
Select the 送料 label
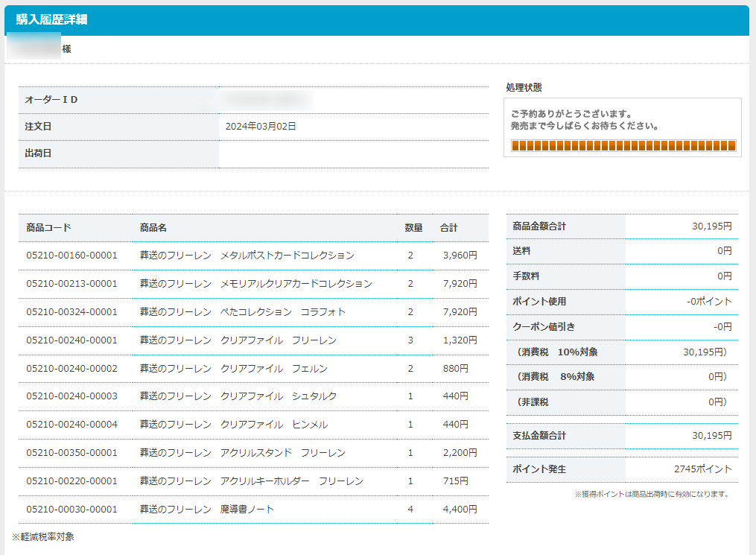(521, 251)
